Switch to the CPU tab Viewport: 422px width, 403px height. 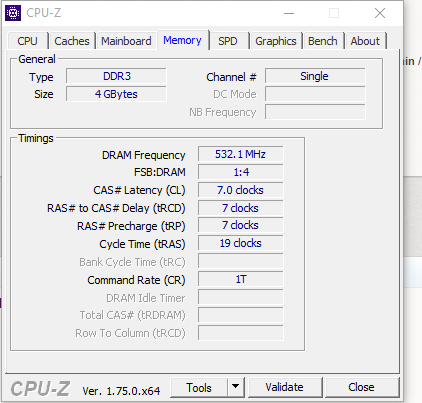27,41
